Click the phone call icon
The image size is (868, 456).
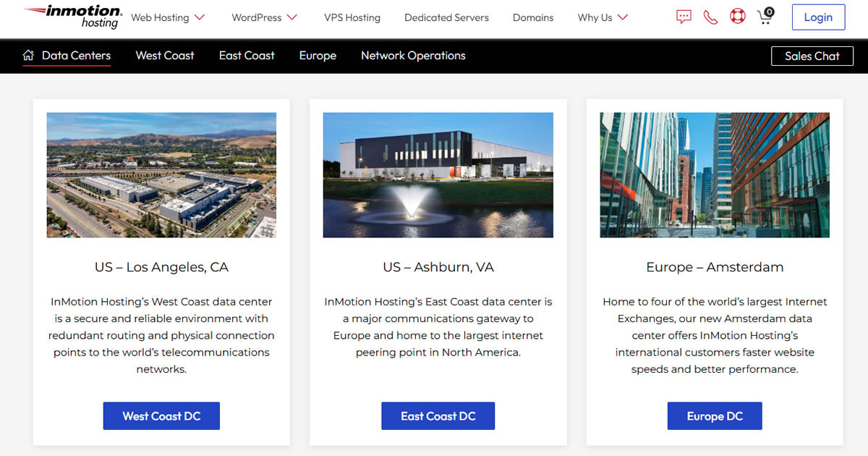point(710,17)
